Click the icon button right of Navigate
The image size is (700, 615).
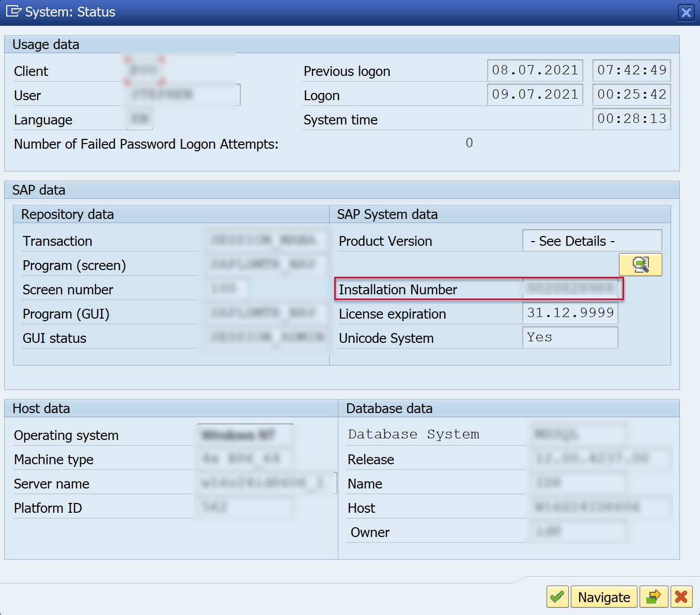pos(654,597)
